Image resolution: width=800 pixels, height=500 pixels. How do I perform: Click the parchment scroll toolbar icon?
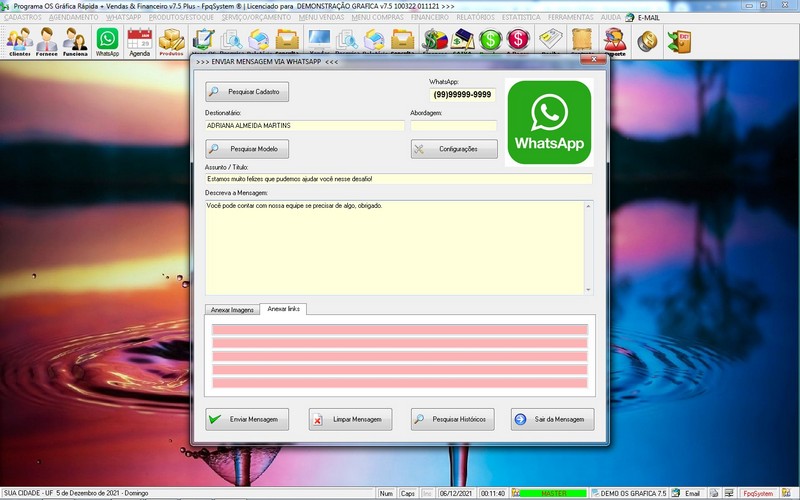point(581,40)
